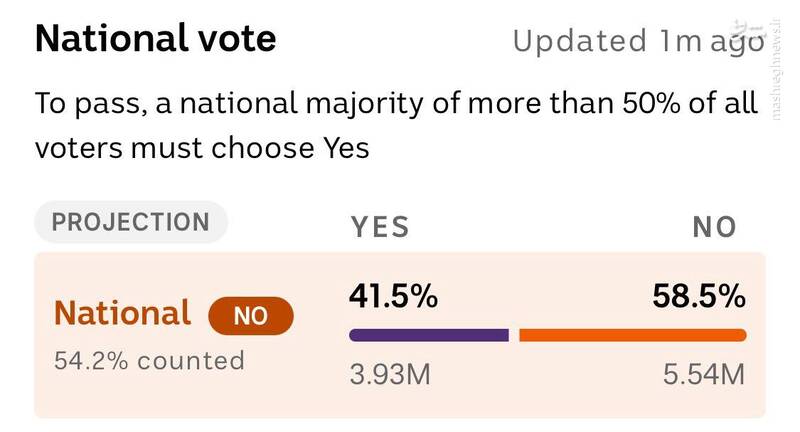Click the purple Yes vote bar
The image size is (800, 432).
click(x=429, y=335)
